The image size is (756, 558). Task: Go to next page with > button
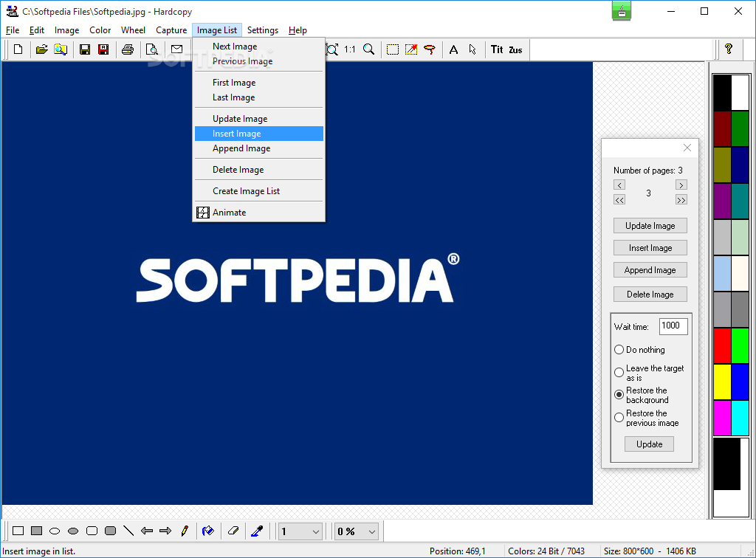click(x=681, y=185)
